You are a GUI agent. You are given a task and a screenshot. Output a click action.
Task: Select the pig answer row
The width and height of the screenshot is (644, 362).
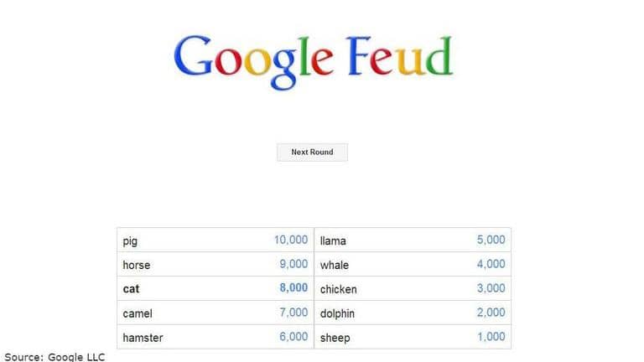coord(215,240)
